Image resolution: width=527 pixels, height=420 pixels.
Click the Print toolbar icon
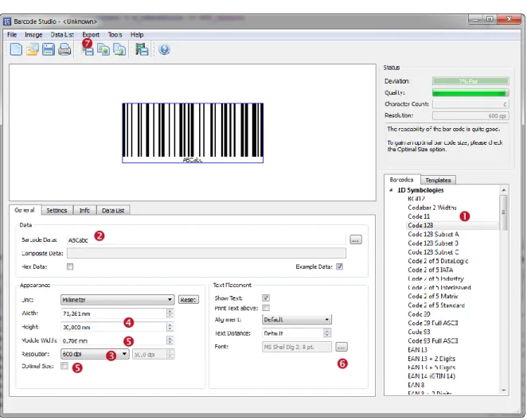[64, 49]
